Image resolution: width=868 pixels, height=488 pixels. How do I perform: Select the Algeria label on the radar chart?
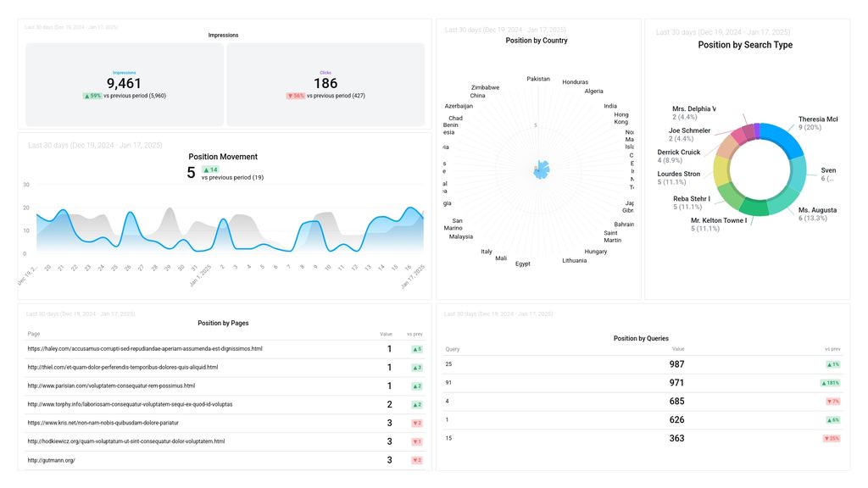coord(594,91)
